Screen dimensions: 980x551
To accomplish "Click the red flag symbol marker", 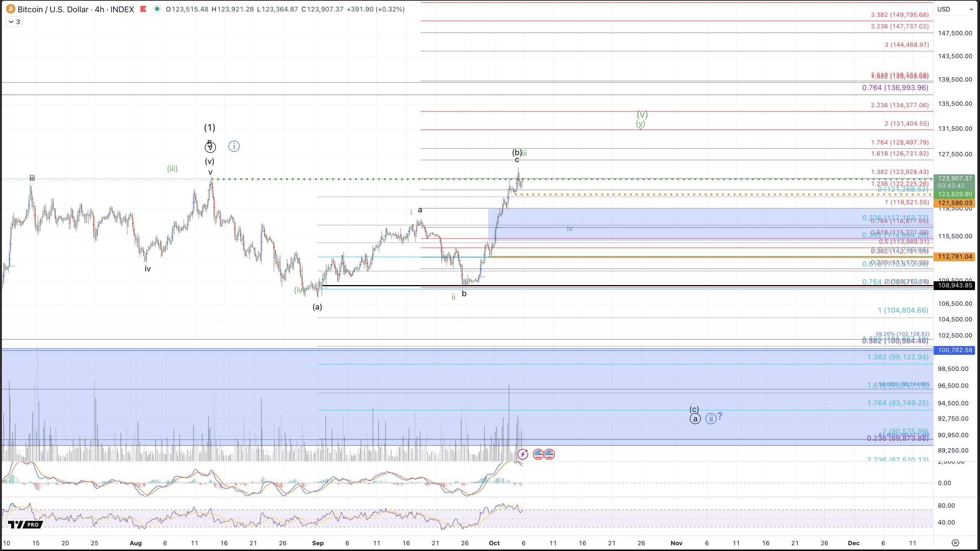I will (x=143, y=9).
